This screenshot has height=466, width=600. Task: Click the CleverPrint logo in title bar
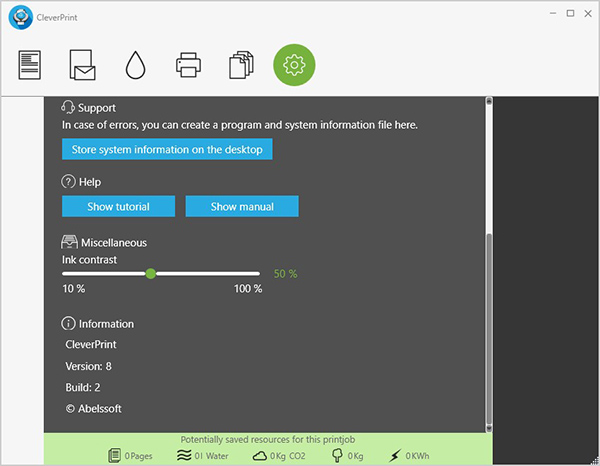[21, 17]
